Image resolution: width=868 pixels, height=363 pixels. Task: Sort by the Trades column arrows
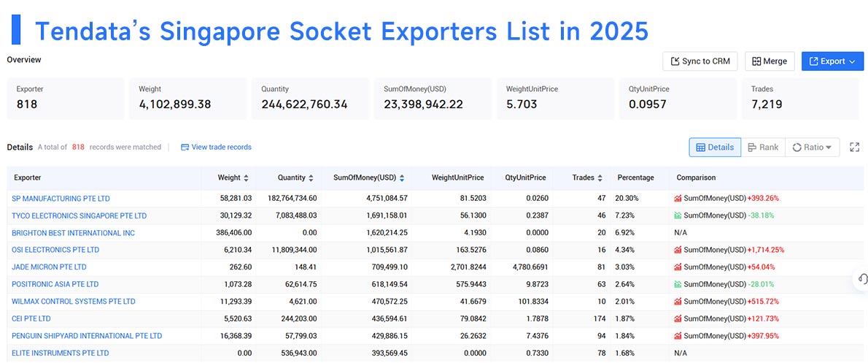(600, 178)
